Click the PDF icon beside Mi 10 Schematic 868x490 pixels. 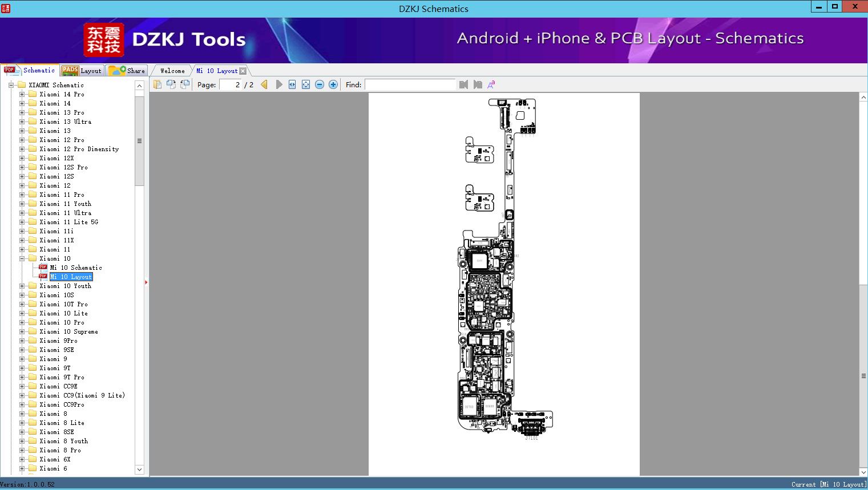click(43, 267)
